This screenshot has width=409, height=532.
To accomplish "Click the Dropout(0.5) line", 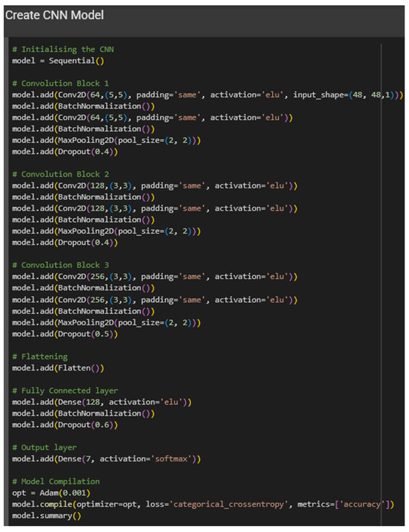I will (65, 334).
